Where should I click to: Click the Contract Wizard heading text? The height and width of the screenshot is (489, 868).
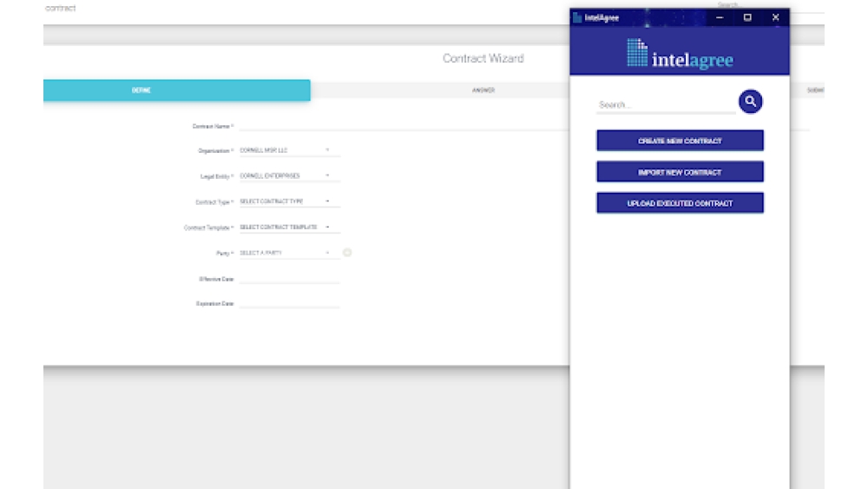click(483, 58)
